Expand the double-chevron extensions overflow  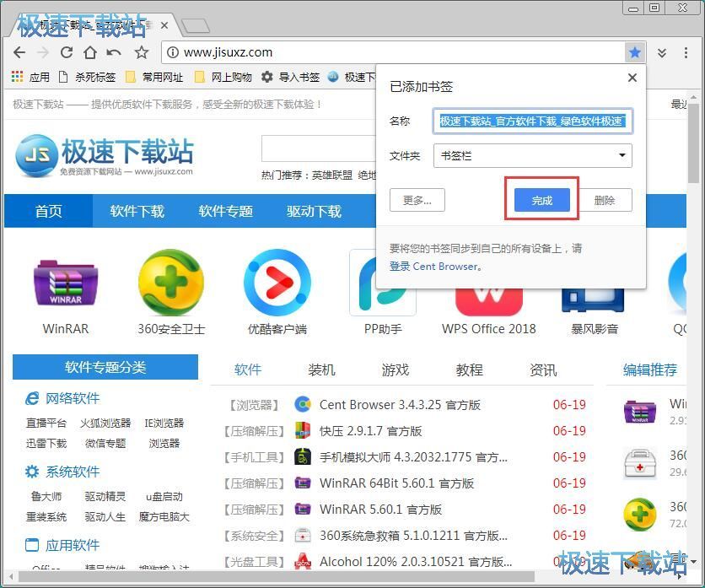(x=662, y=52)
